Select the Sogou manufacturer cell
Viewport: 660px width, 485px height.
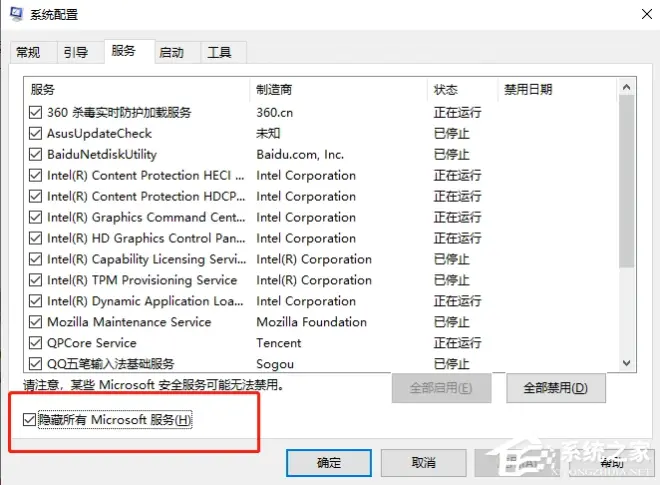pos(275,364)
